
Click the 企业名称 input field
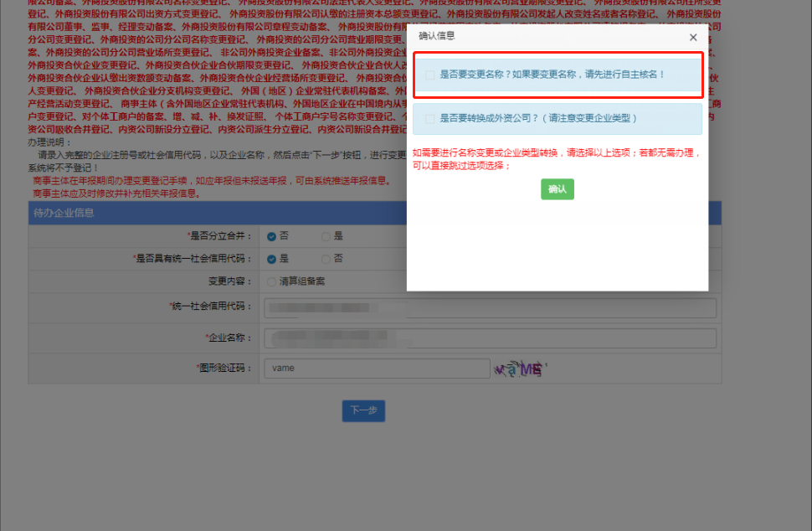490,338
